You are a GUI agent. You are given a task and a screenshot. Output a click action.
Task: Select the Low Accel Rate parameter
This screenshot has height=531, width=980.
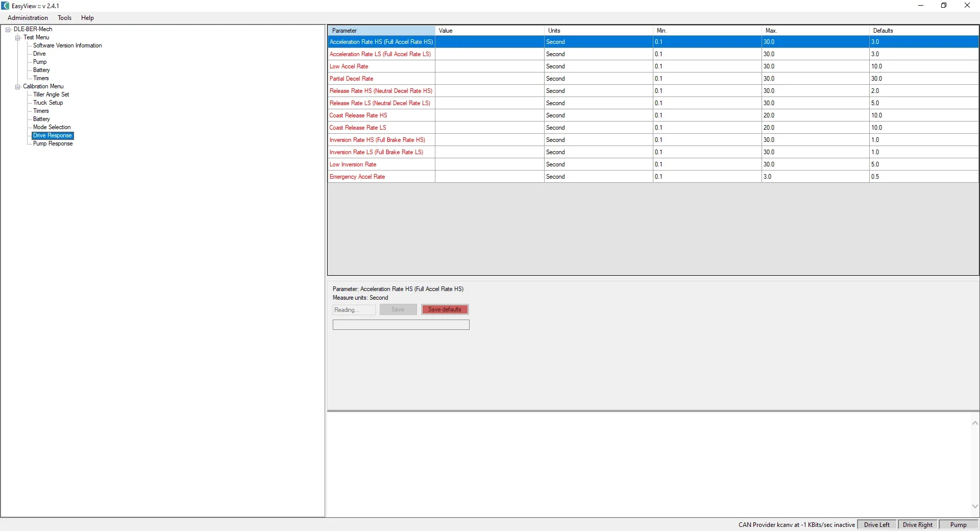(653, 66)
